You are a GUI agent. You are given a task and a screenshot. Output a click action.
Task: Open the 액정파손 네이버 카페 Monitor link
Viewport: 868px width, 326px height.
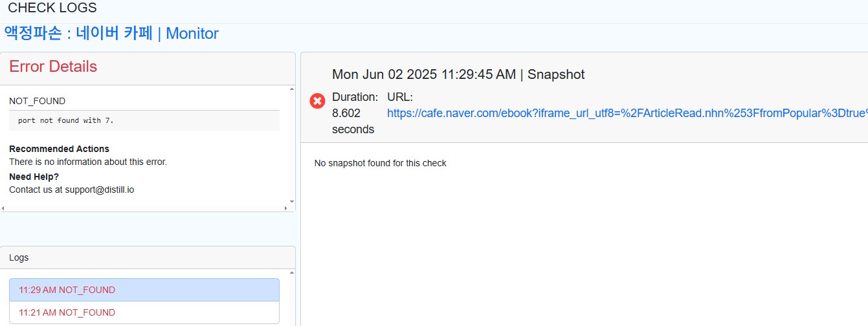[x=111, y=33]
